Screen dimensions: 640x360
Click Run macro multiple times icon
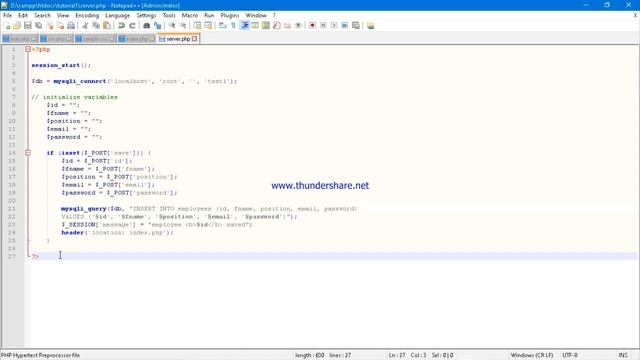[345, 26]
